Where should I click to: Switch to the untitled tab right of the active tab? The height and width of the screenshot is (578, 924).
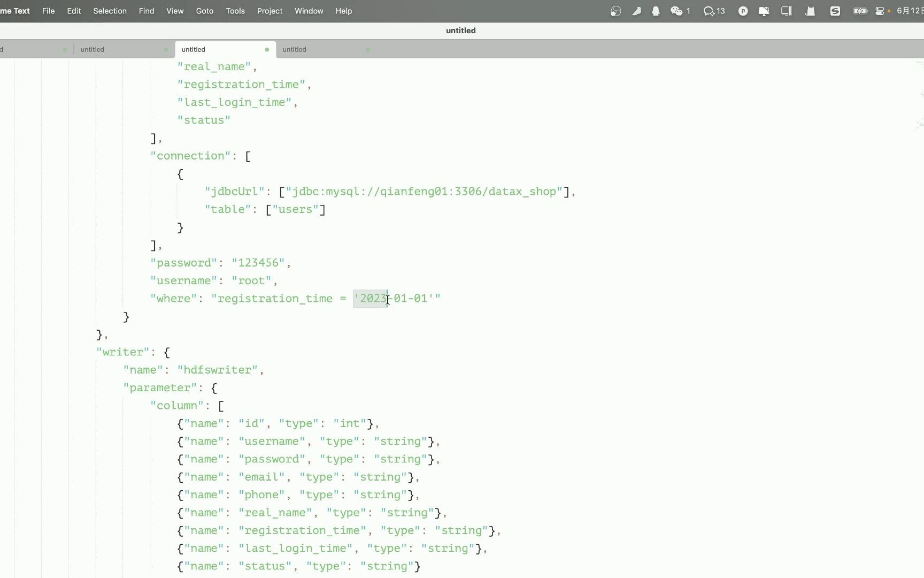[x=326, y=49]
